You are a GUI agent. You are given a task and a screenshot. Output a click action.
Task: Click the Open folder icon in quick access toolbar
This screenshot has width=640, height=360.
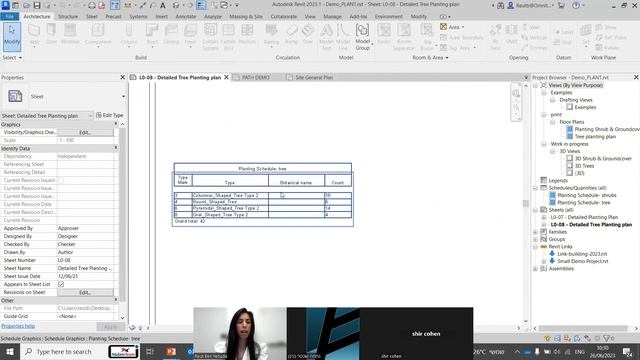(26, 5)
